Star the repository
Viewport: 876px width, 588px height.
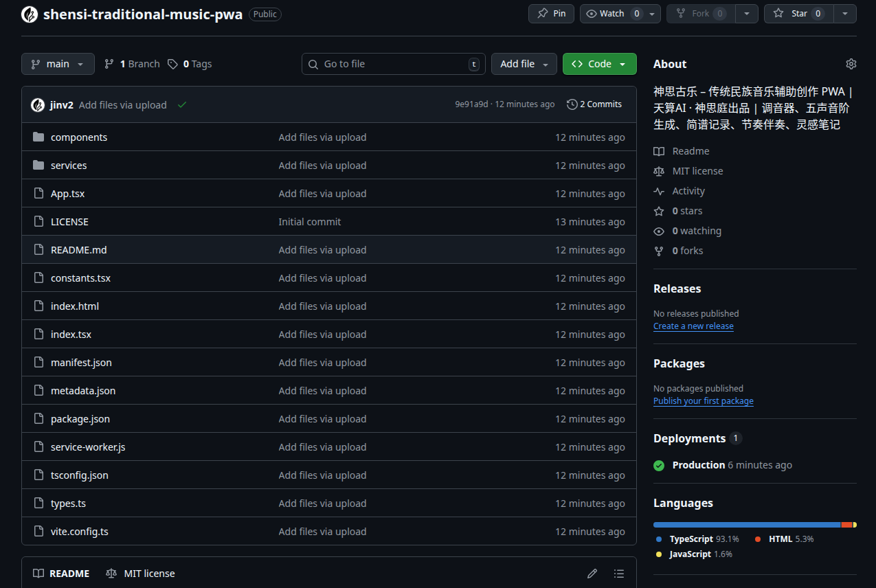click(798, 14)
